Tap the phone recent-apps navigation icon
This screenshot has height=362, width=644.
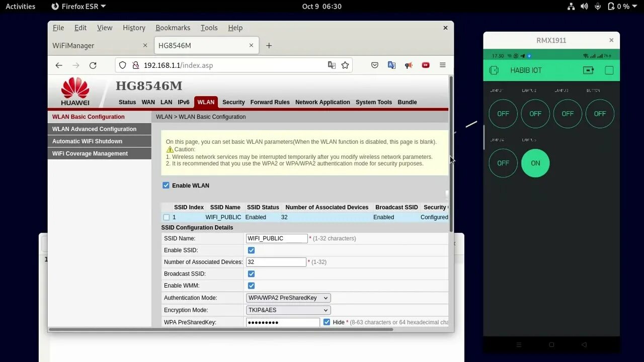coord(519,345)
